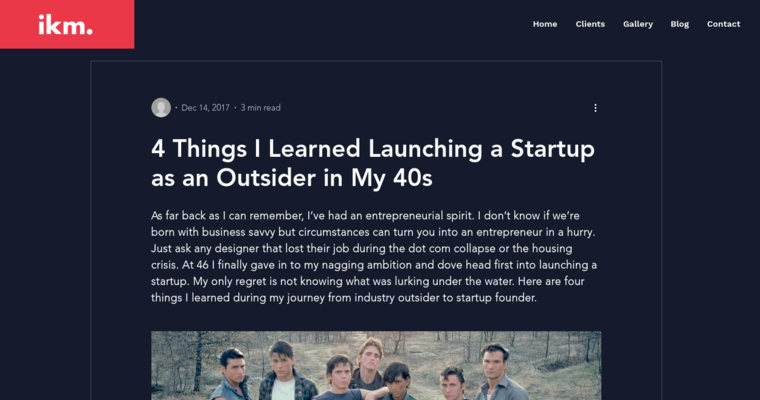Click the post date Dec 14, 2017
This screenshot has height=400, width=760.
coord(205,108)
